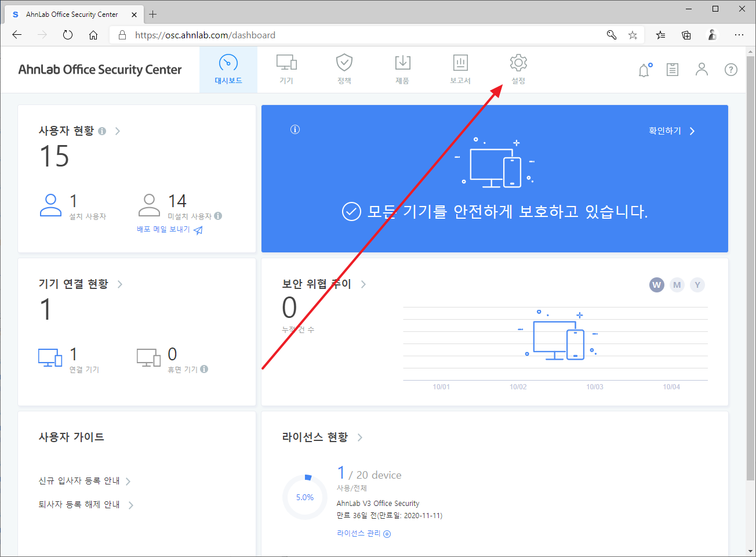The image size is (756, 557).
Task: Switch to the 정책 policy tab
Action: tap(344, 70)
